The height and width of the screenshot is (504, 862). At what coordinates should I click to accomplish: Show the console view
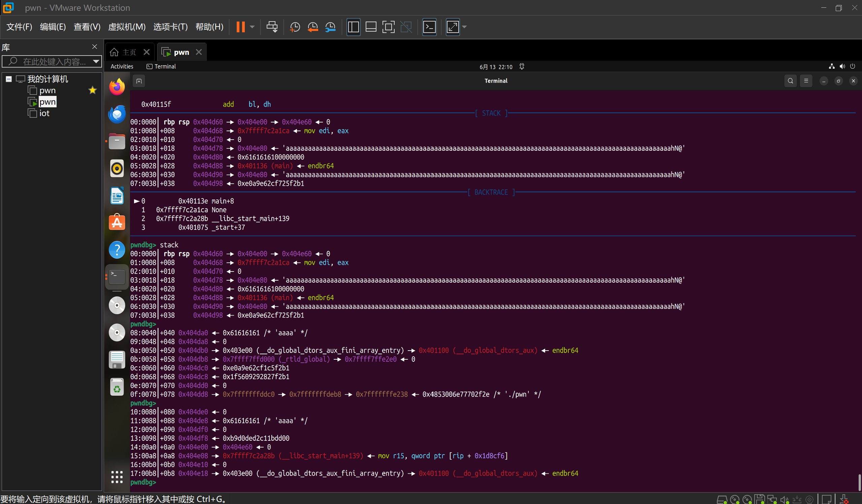point(429,27)
